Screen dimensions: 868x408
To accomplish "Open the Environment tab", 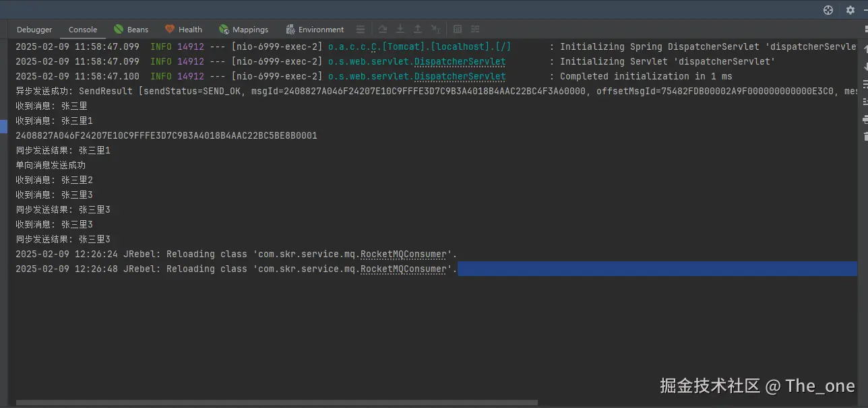I will (315, 30).
